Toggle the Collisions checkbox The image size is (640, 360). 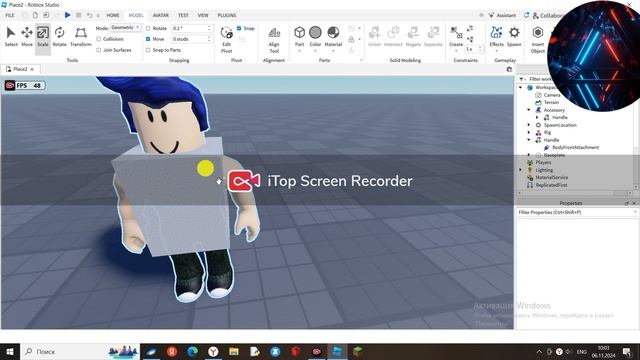point(98,39)
